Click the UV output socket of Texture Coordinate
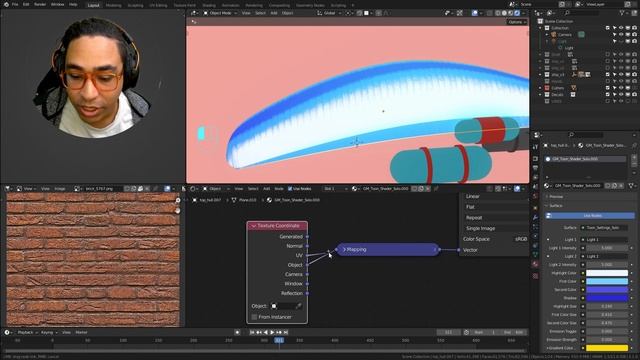This screenshot has width=640, height=360. (x=307, y=256)
